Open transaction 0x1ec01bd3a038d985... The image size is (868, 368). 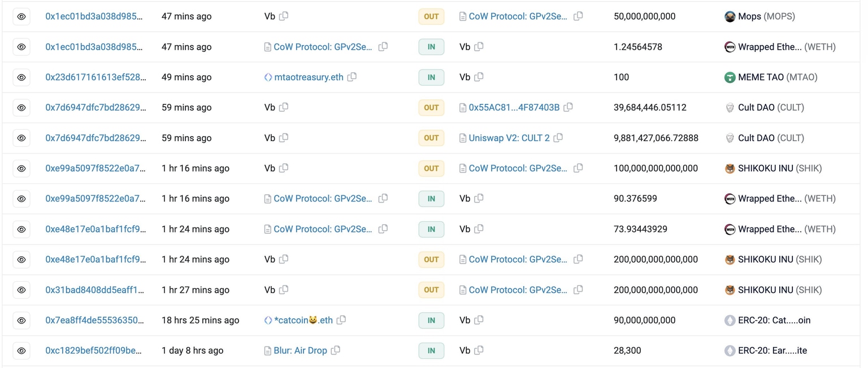(94, 16)
